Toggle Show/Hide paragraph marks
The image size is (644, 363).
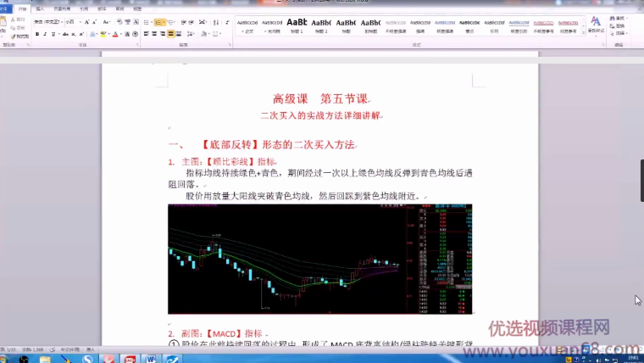coord(227,22)
